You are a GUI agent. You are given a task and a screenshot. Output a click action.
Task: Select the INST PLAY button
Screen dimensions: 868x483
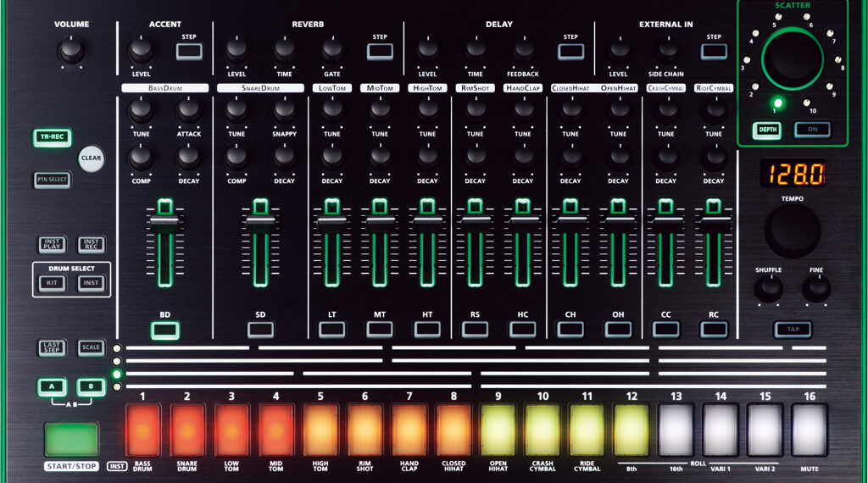click(x=52, y=244)
